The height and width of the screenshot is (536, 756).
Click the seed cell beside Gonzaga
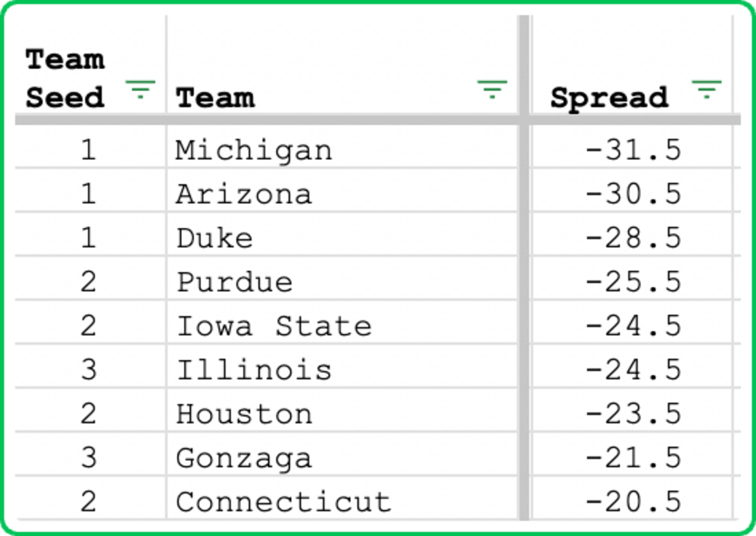pyautogui.click(x=89, y=458)
